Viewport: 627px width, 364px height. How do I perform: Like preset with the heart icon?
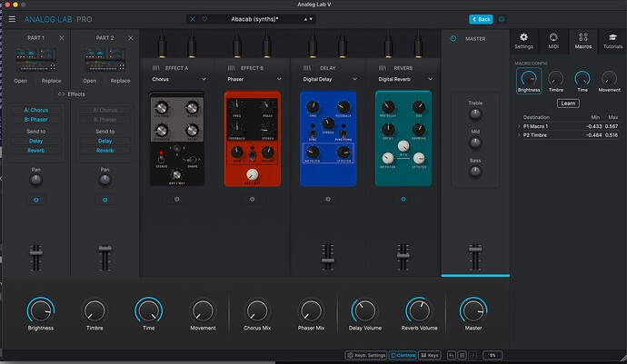(204, 19)
